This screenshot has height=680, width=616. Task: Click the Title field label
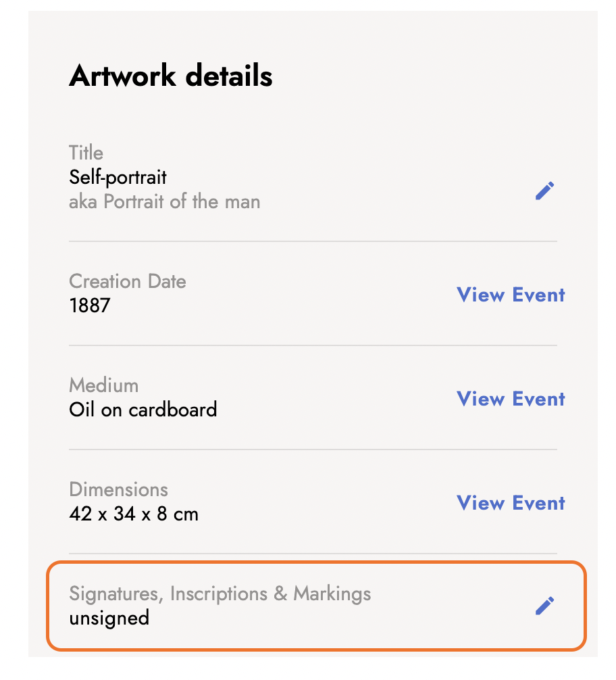(x=86, y=153)
